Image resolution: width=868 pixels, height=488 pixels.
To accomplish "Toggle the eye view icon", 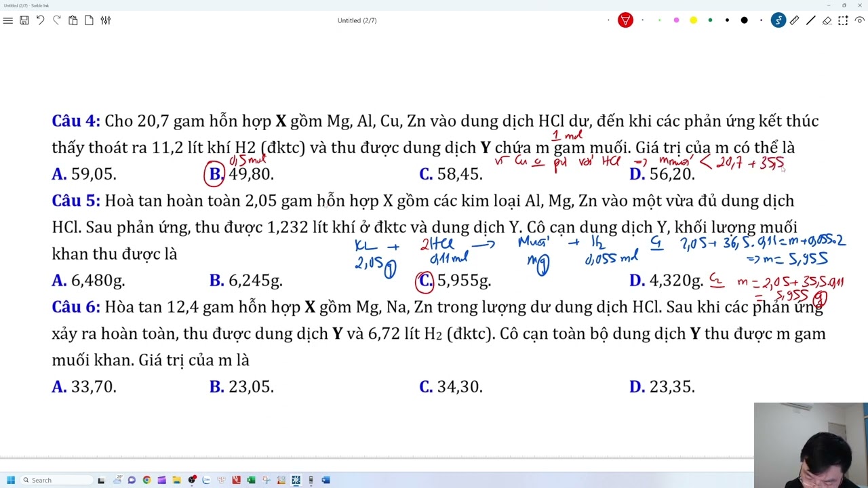I will point(859,20).
